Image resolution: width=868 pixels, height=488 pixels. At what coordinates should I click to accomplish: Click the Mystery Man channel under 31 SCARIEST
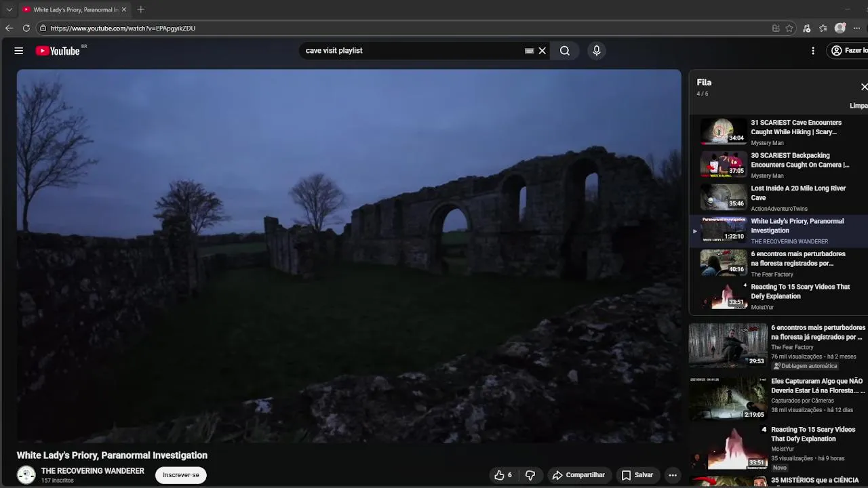(767, 143)
